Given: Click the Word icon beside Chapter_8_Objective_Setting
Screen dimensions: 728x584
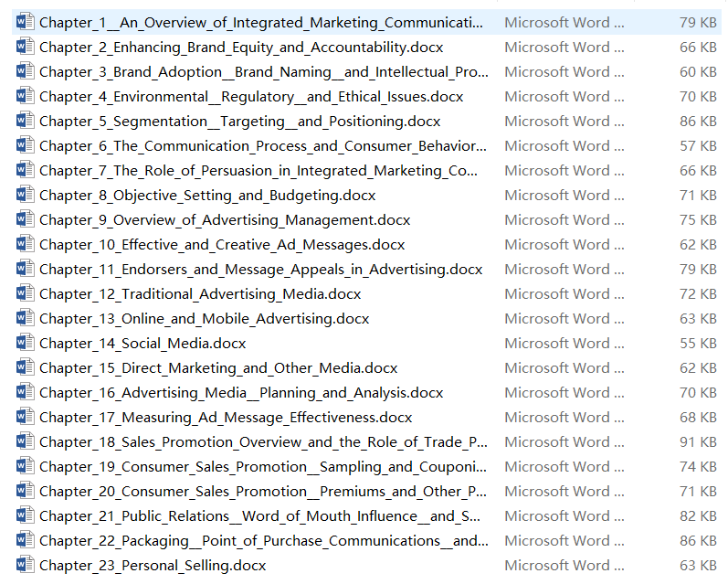Looking at the screenshot, I should [25, 194].
